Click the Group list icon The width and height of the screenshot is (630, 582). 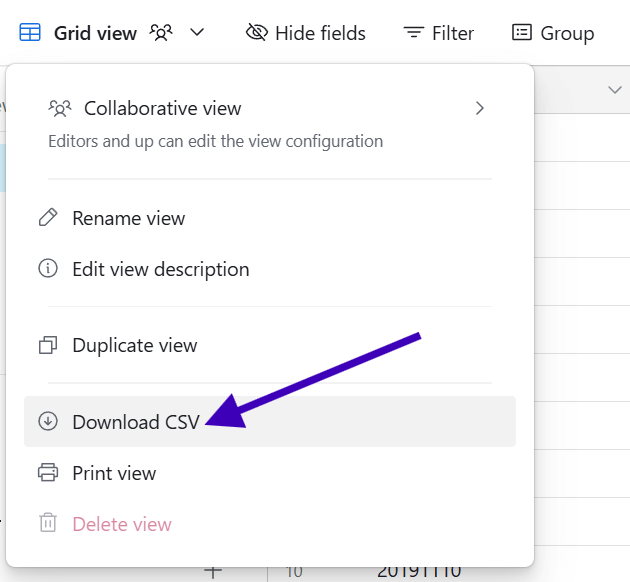[x=522, y=32]
